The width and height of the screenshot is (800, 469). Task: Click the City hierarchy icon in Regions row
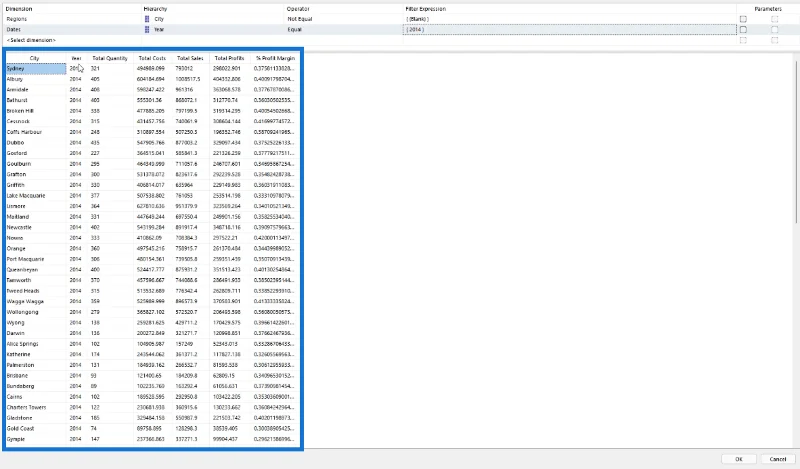(147, 19)
